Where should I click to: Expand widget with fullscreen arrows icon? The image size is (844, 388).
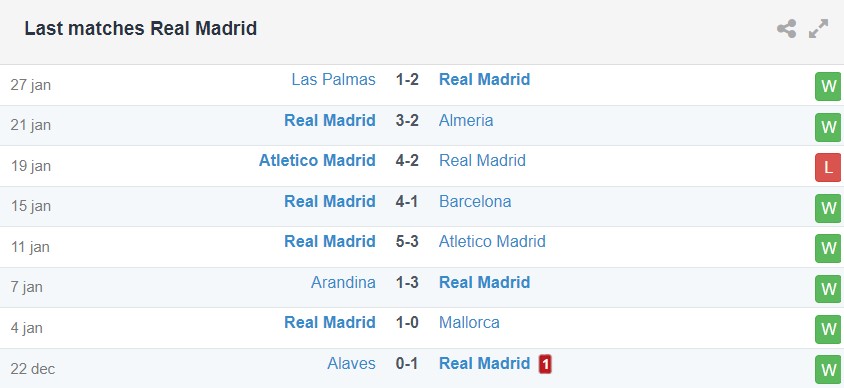coord(818,29)
